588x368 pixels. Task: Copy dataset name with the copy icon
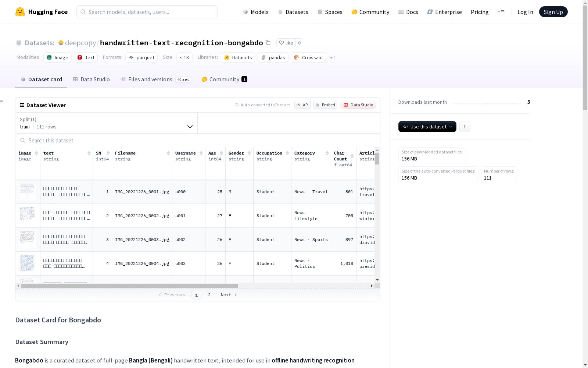pos(268,43)
